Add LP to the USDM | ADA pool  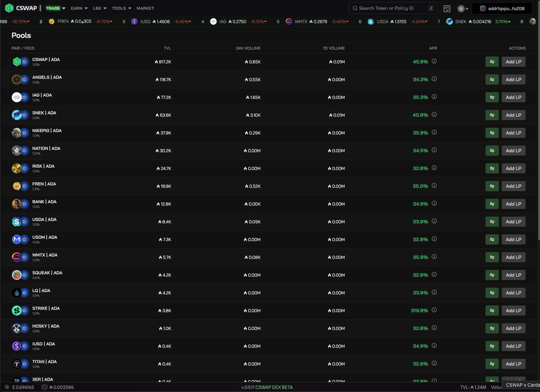point(513,239)
